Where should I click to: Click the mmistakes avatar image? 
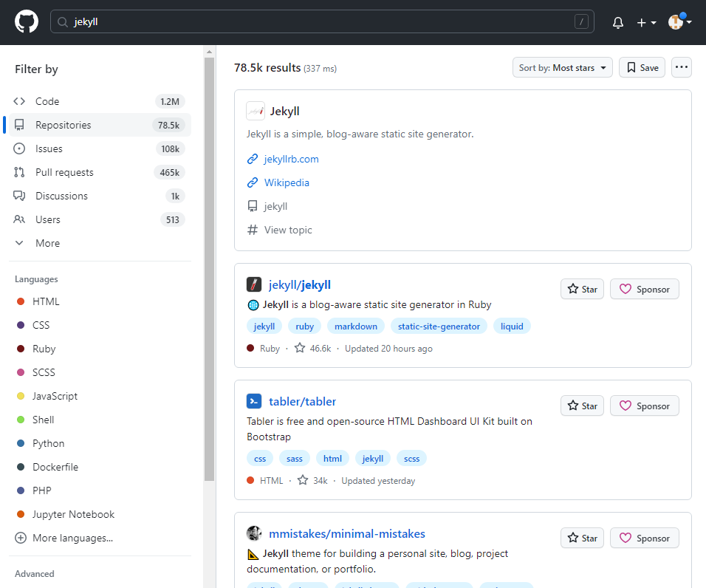254,533
